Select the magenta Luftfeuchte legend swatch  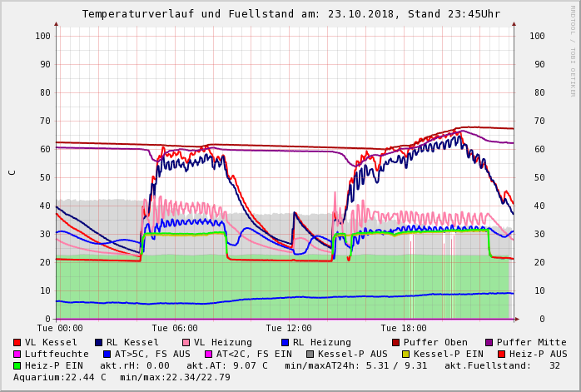pyautogui.click(x=17, y=354)
